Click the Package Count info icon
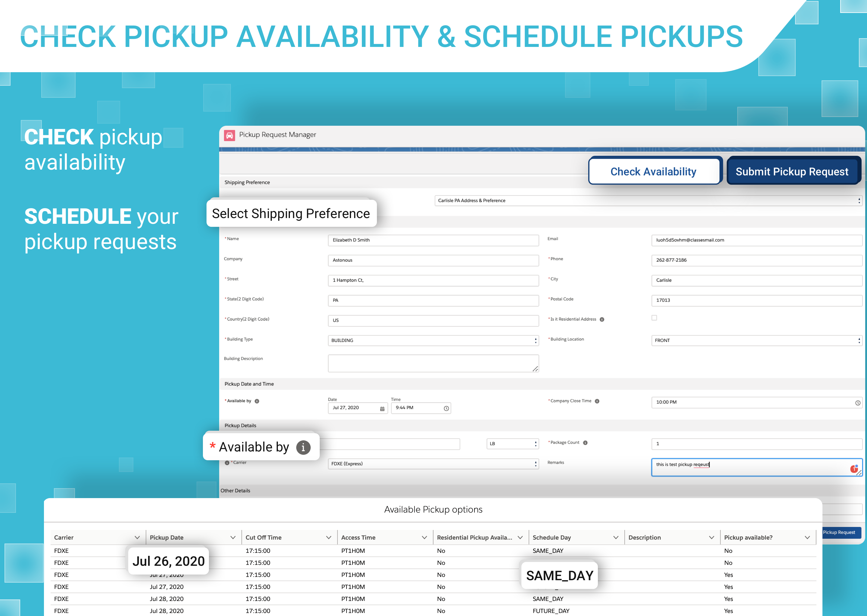This screenshot has width=867, height=616. pyautogui.click(x=585, y=443)
